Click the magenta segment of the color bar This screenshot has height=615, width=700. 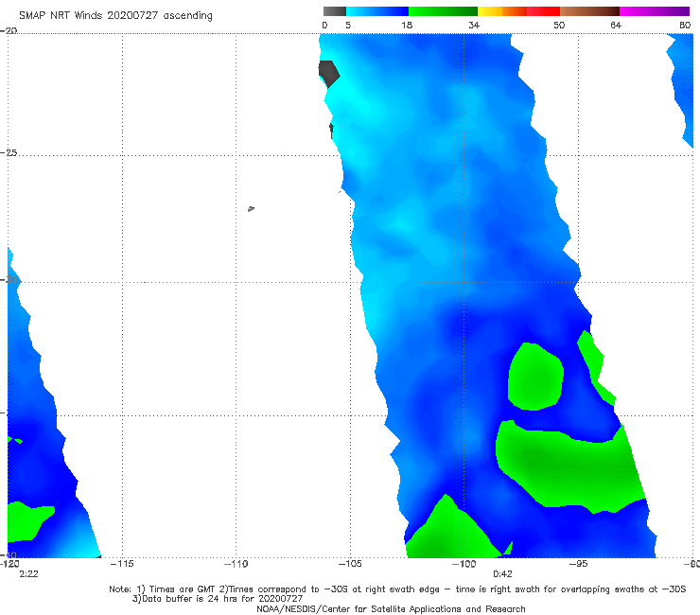[655, 11]
